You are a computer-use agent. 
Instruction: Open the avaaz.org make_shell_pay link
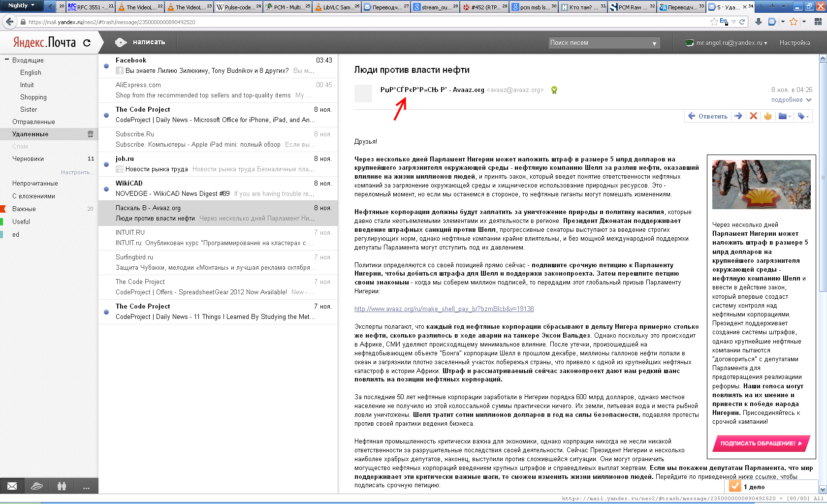tap(444, 309)
